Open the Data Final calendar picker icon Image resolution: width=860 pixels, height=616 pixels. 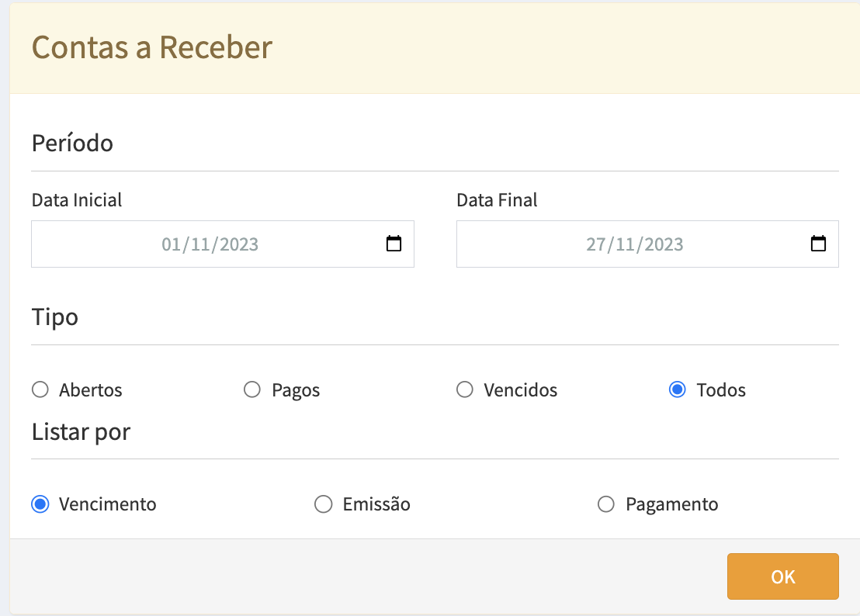(x=818, y=244)
